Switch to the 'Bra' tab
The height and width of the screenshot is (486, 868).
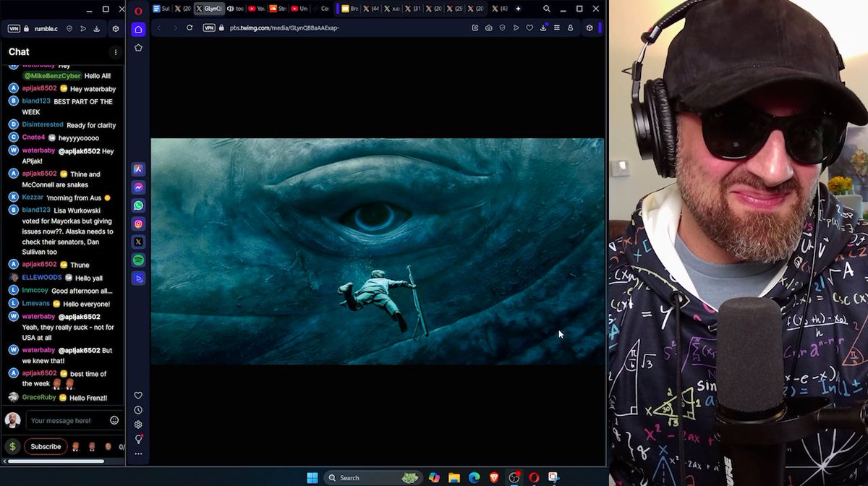click(x=350, y=9)
